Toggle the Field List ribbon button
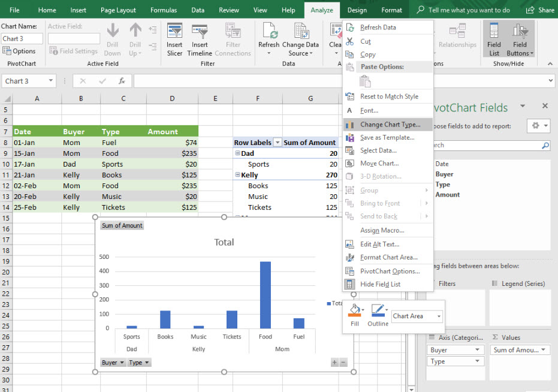The width and height of the screenshot is (558, 392). point(494,33)
